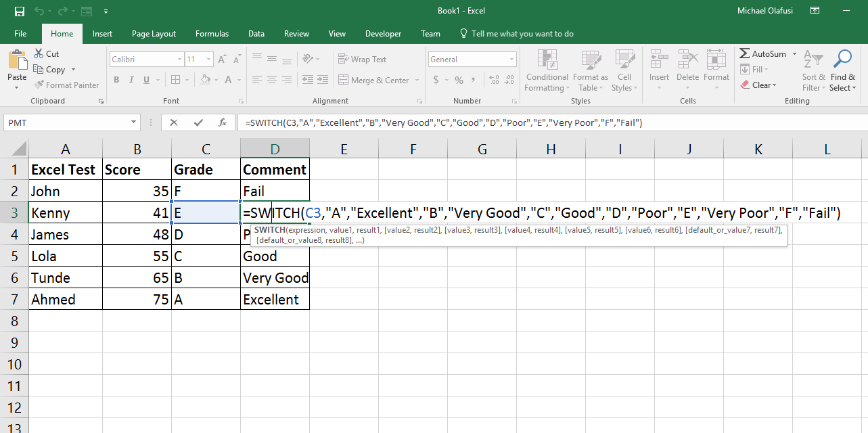Click the Borders icon
The height and width of the screenshot is (433, 868).
click(x=176, y=80)
